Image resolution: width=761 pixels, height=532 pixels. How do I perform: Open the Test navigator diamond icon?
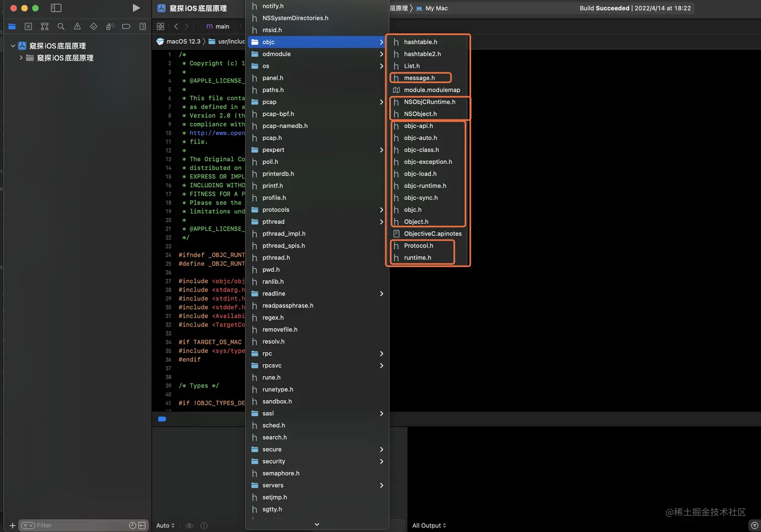[x=94, y=26]
